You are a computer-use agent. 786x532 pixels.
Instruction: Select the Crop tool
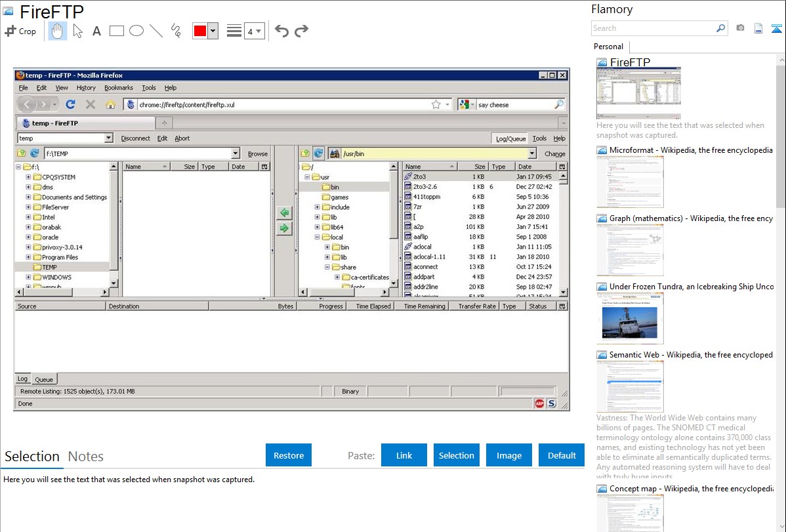[x=20, y=31]
